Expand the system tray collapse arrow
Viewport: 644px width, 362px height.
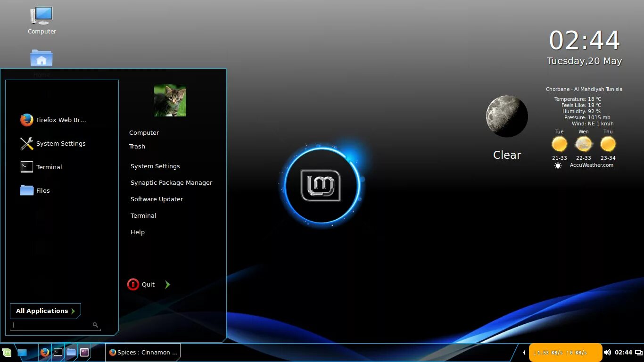point(524,353)
